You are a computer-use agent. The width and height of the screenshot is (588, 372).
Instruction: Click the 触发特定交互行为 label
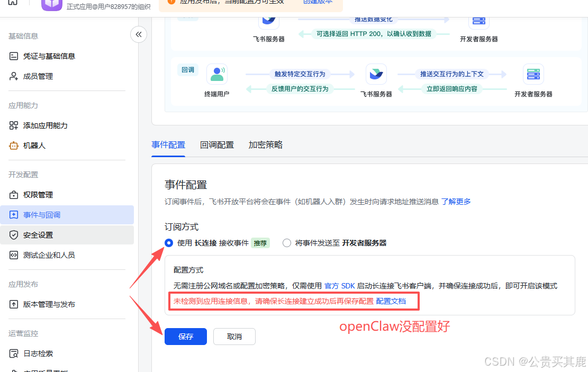tap(300, 74)
